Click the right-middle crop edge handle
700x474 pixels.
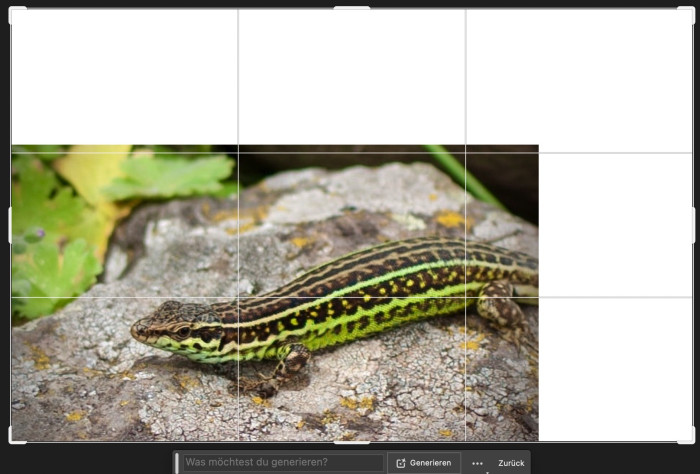692,225
